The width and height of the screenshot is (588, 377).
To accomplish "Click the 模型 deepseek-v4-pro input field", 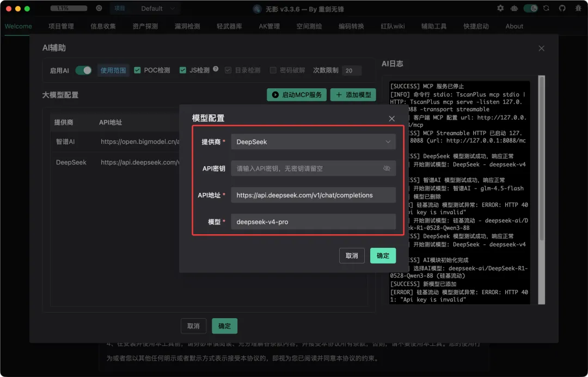I will (x=313, y=222).
